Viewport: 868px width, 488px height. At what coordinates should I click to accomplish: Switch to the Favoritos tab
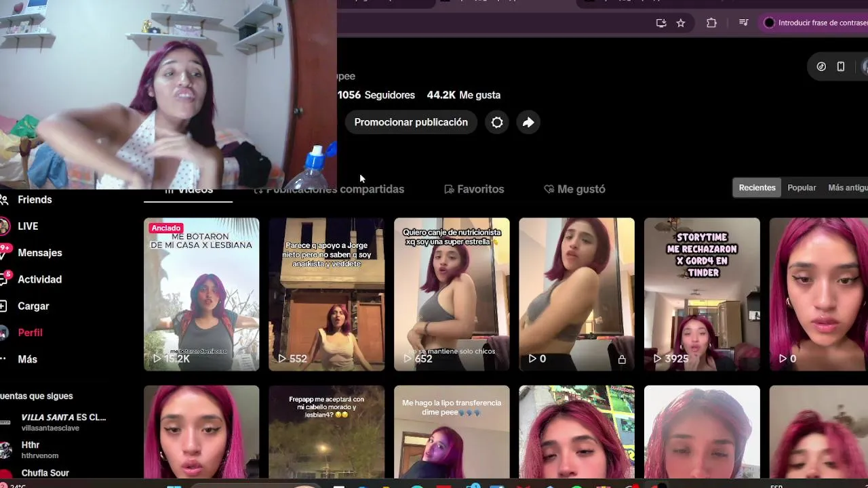pyautogui.click(x=474, y=189)
